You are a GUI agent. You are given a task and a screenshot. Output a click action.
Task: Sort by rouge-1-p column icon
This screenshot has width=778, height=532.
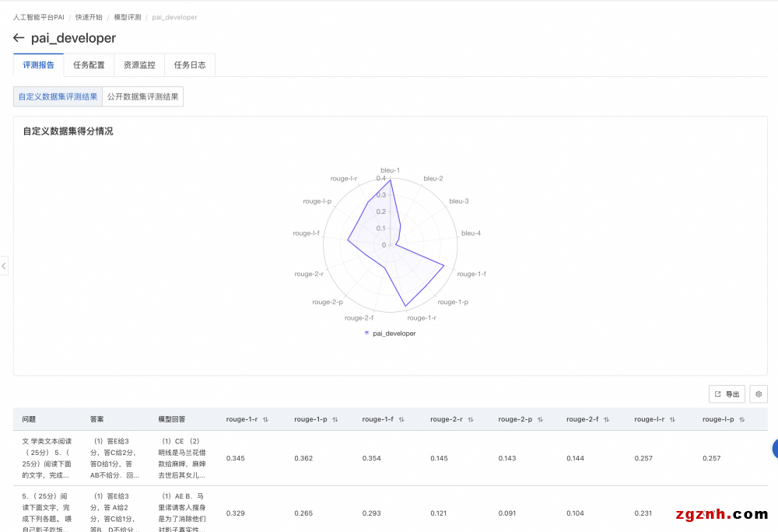point(335,420)
